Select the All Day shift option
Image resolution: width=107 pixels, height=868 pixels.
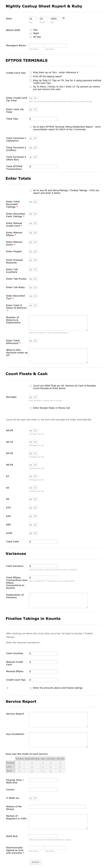[31, 37]
